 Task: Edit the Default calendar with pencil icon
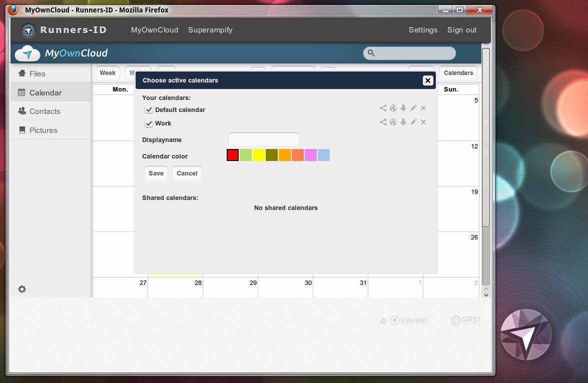pyautogui.click(x=413, y=108)
